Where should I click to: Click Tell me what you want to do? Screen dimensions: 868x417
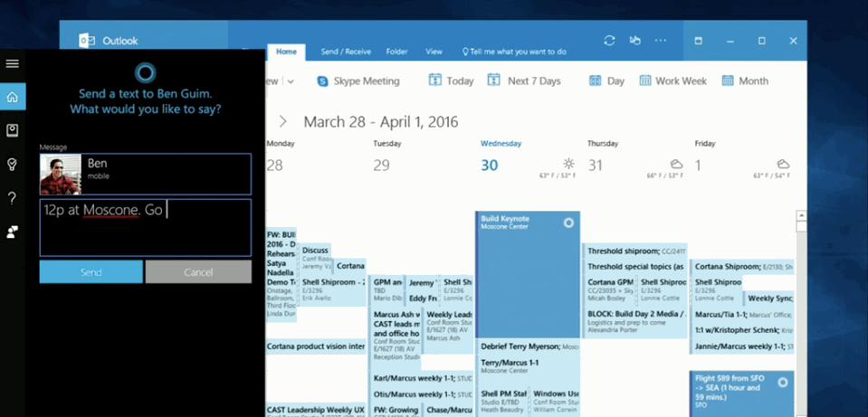[514, 52]
